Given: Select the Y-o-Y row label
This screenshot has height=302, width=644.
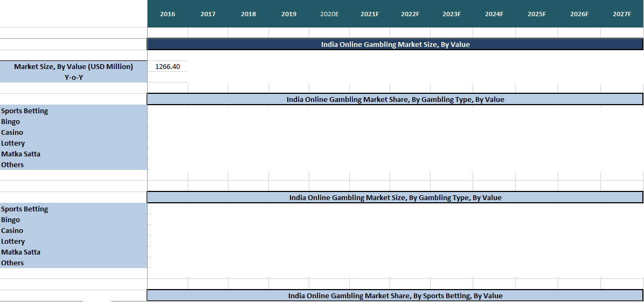Looking at the screenshot, I should 73,77.
